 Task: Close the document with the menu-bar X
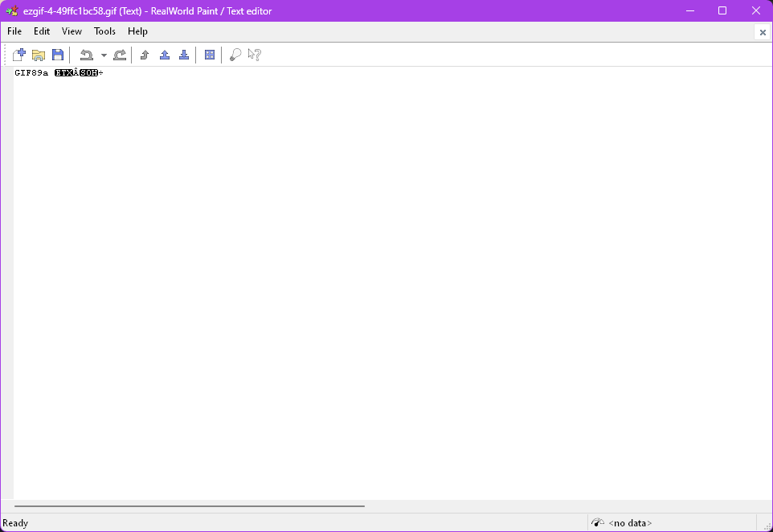[763, 32]
